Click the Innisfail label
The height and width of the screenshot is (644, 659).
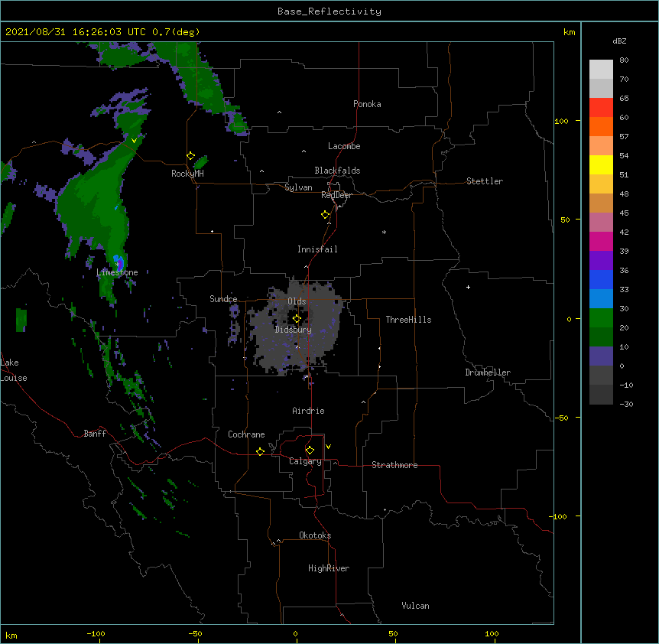pos(317,249)
